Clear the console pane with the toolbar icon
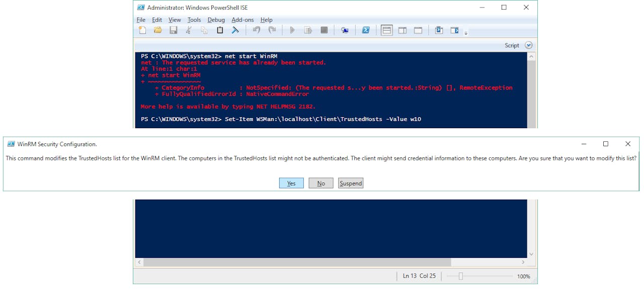 [x=235, y=30]
